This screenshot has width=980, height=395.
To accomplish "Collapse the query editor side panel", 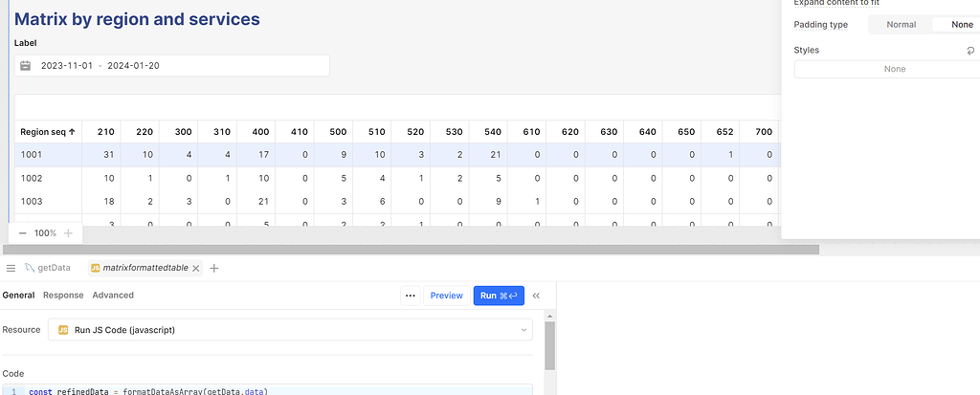I will 536,296.
